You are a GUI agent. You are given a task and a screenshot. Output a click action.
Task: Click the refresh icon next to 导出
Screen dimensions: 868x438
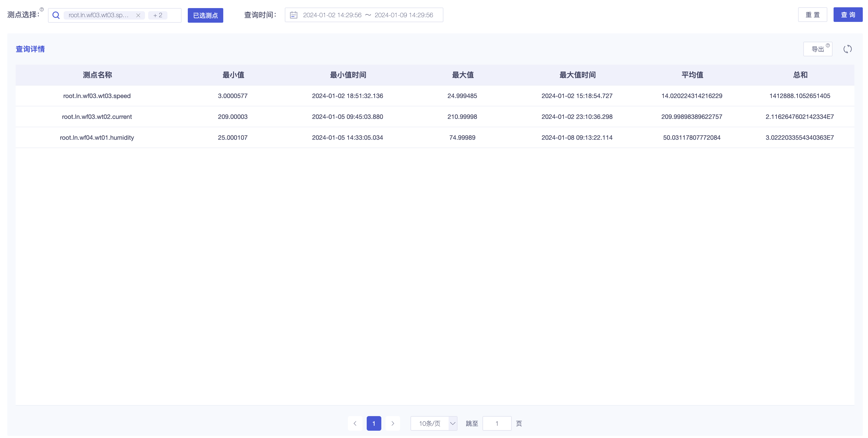click(847, 49)
